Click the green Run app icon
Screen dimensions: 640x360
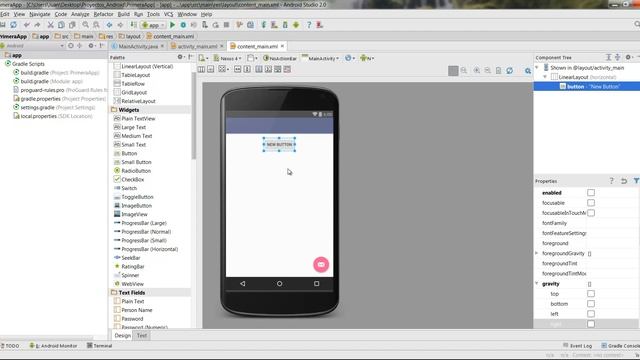(172, 25)
